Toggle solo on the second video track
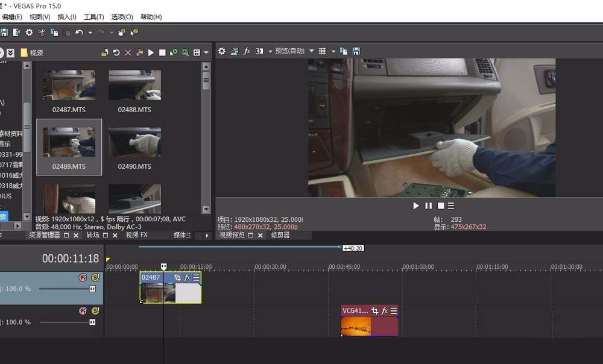Image resolution: width=603 pixels, height=364 pixels. pyautogui.click(x=95, y=311)
